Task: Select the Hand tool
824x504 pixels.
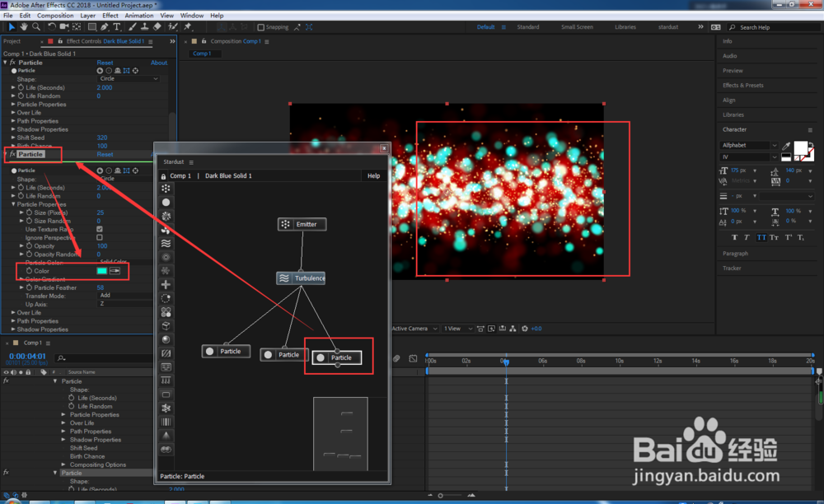Action: point(24,27)
